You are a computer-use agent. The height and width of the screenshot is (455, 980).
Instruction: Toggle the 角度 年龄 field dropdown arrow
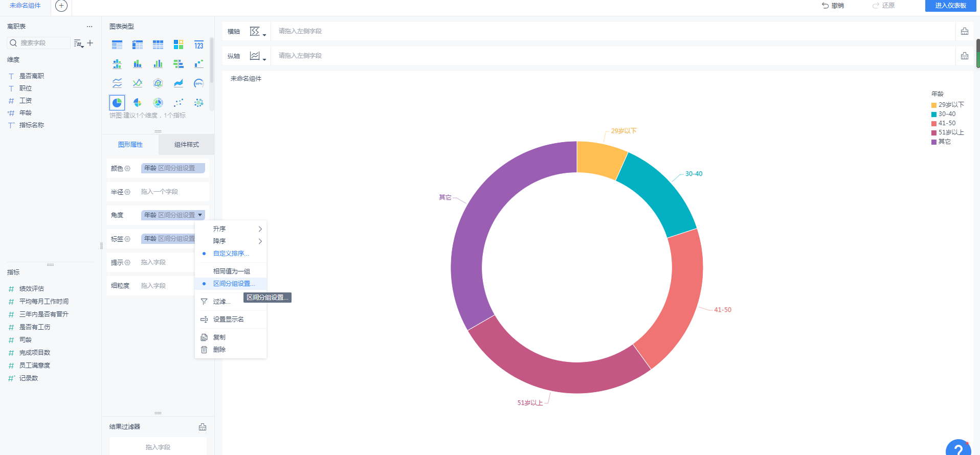point(200,215)
